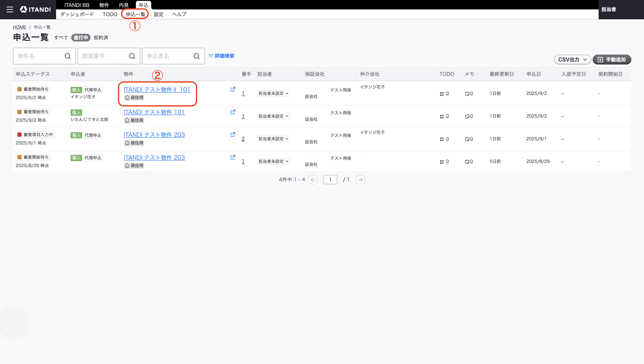The width and height of the screenshot is (644, 364).
Task: Open ITANDI テスト物件 II 101 link
Action: (157, 89)
